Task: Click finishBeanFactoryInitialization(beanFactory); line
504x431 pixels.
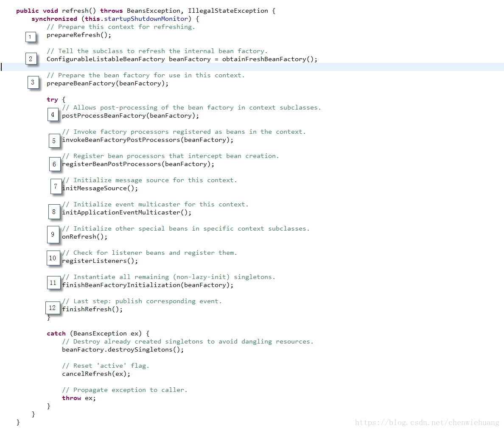Action: pyautogui.click(x=148, y=285)
